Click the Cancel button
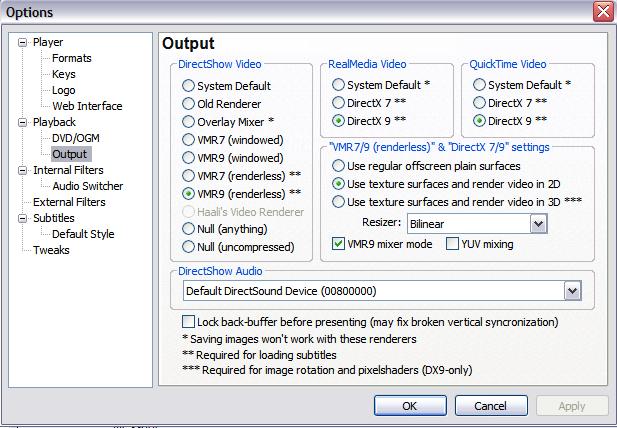Viewport: 617px width, 428px height. coord(491,406)
